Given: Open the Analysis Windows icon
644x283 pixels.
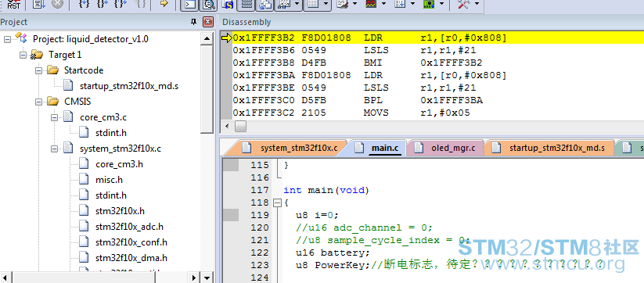Looking at the screenshot, I should 370,5.
